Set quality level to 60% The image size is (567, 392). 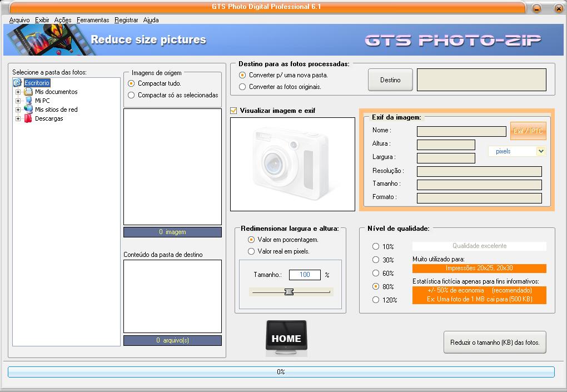click(x=376, y=273)
